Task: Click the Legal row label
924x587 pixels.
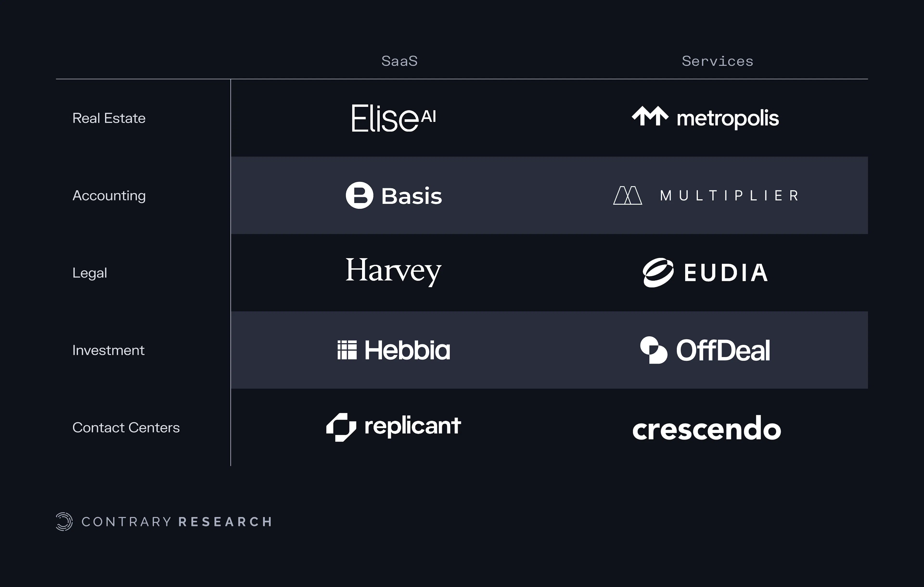Action: pyautogui.click(x=90, y=273)
